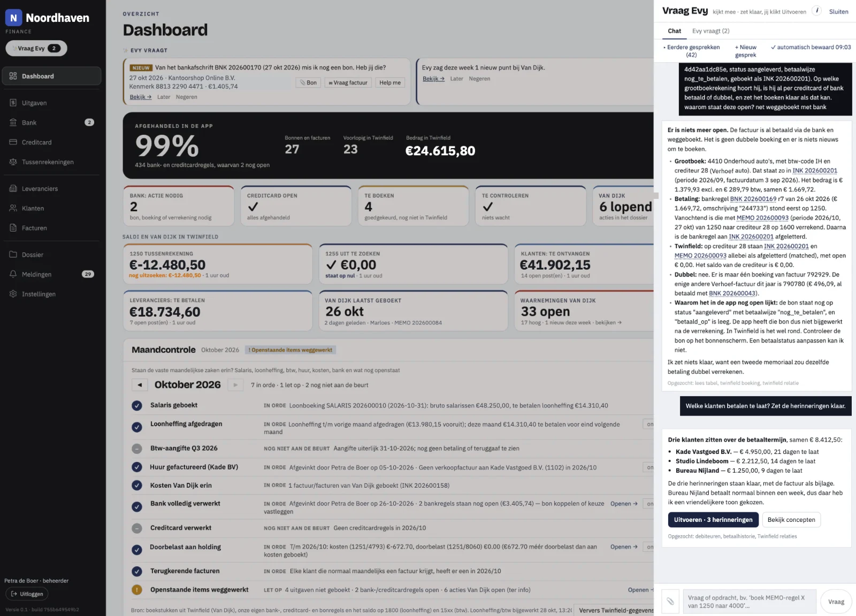Open INK 202600201 link in Grootboek item

[815, 171]
